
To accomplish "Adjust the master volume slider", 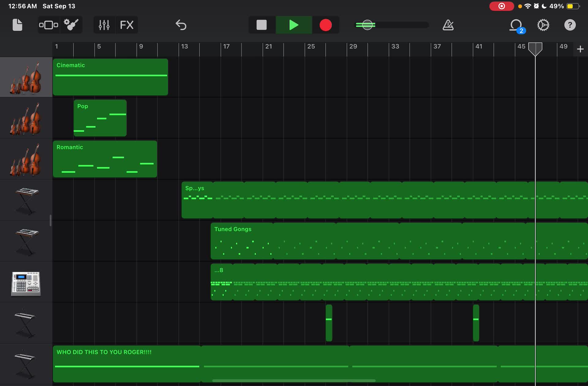I will [367, 25].
